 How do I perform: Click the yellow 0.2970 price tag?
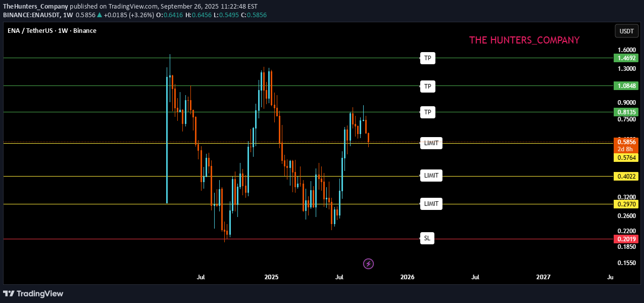click(626, 204)
